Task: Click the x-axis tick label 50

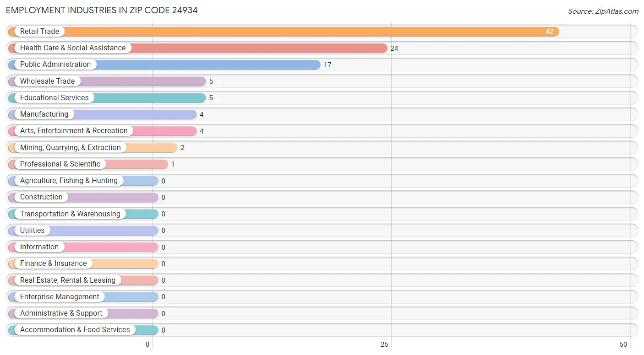Action: 623,344
